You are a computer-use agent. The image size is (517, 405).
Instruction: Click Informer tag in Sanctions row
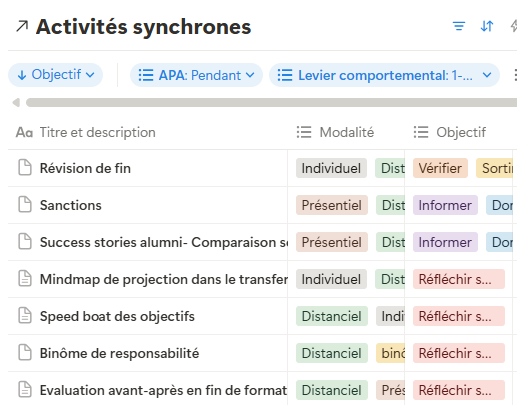click(x=445, y=205)
